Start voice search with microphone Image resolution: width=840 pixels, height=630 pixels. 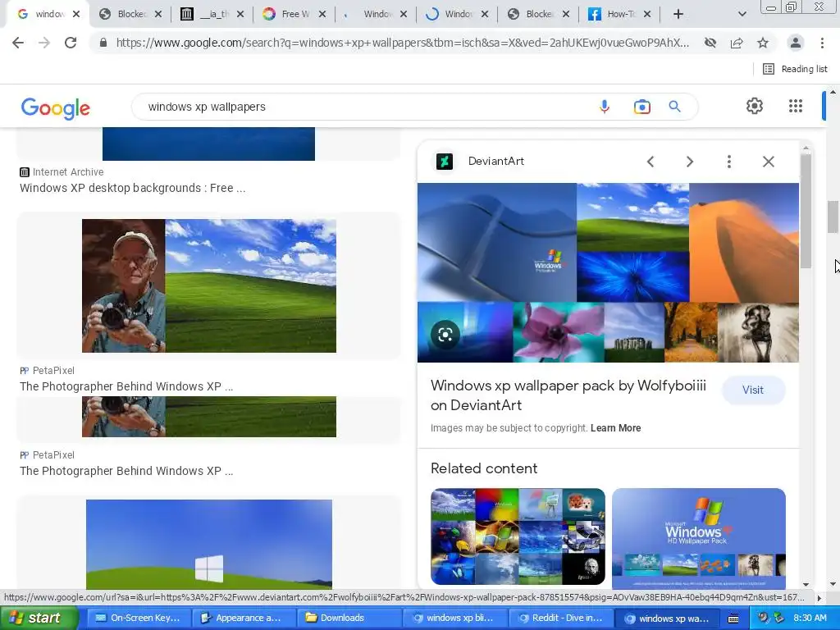click(605, 107)
